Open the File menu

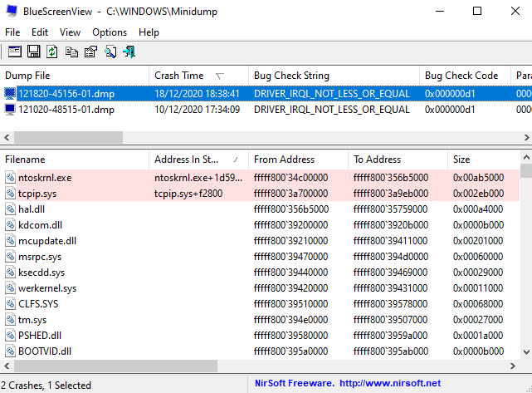(x=12, y=32)
